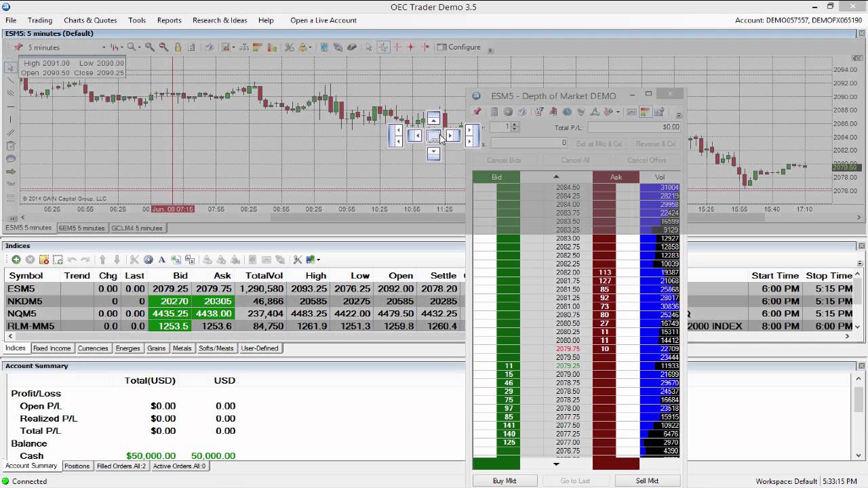Image resolution: width=868 pixels, height=488 pixels.
Task: Click inside the Total P/L field
Action: (631, 127)
